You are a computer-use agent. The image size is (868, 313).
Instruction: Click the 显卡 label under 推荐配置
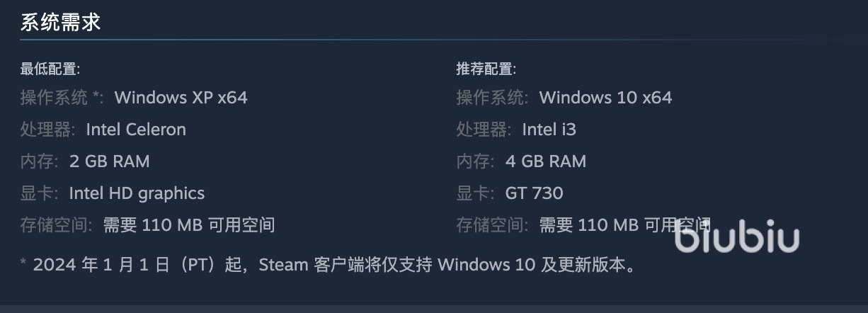point(474,193)
